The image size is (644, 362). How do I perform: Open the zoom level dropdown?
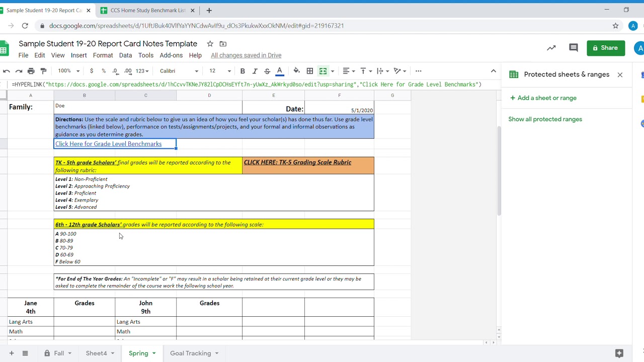click(68, 71)
